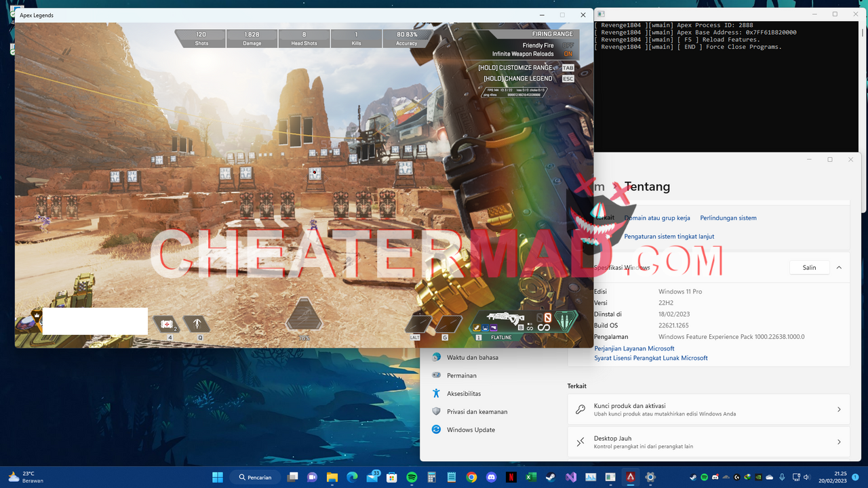Click the Accuracy 80.83% stat
This screenshot has width=868, height=488.
coord(407,38)
